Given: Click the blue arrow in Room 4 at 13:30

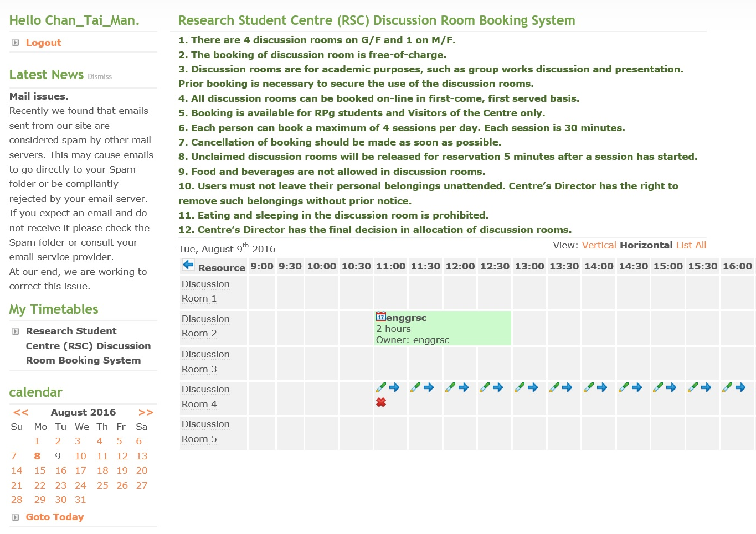Looking at the screenshot, I should 567,387.
